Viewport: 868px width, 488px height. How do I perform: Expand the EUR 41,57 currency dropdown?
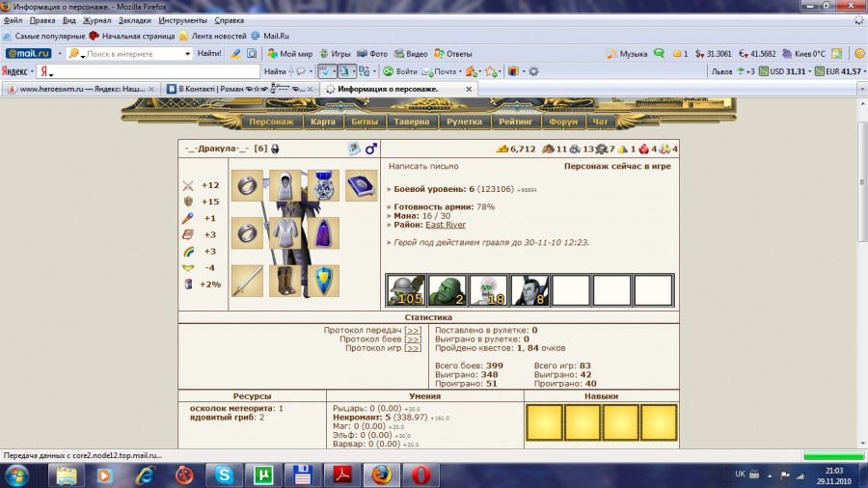pyautogui.click(x=865, y=71)
